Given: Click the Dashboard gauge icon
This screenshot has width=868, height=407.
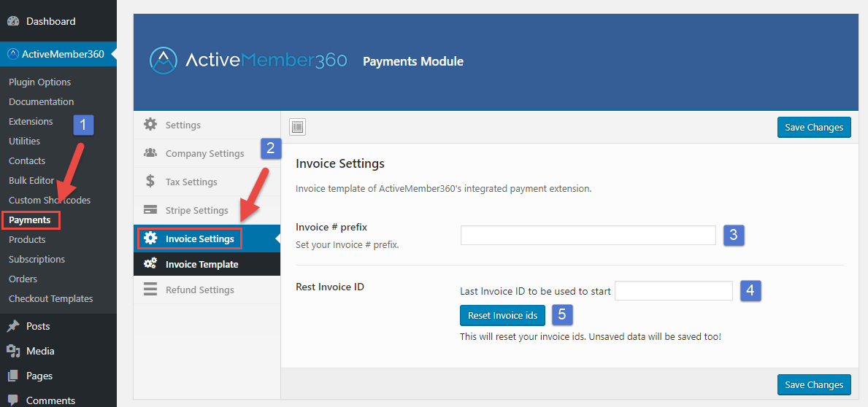Looking at the screenshot, I should tap(13, 22).
